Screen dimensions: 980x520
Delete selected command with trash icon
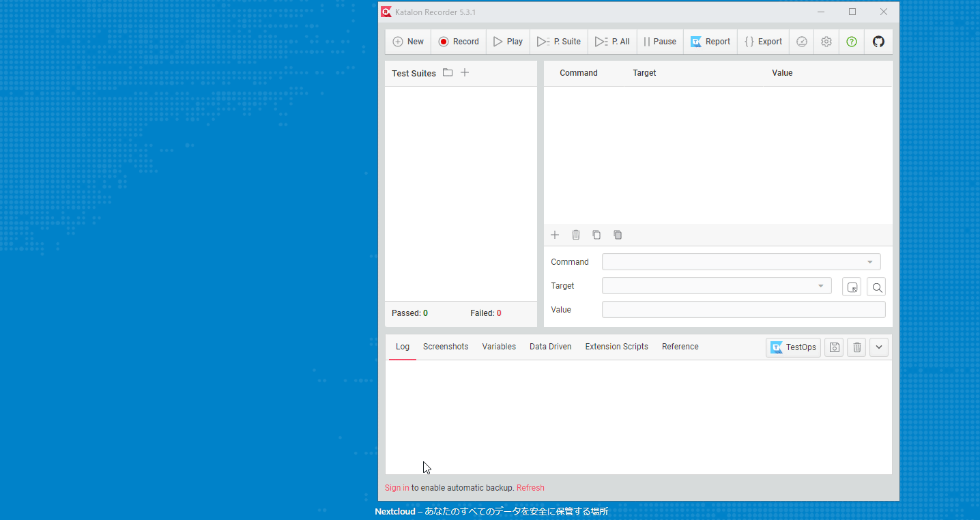pyautogui.click(x=576, y=235)
